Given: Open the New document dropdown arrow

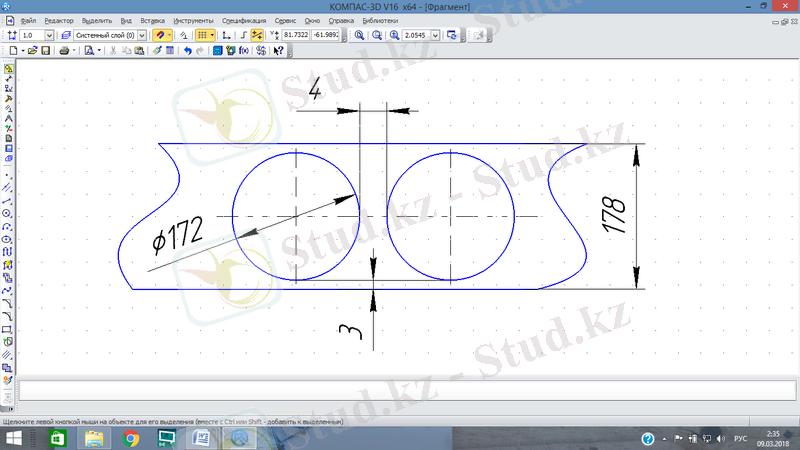Looking at the screenshot, I should [x=22, y=51].
